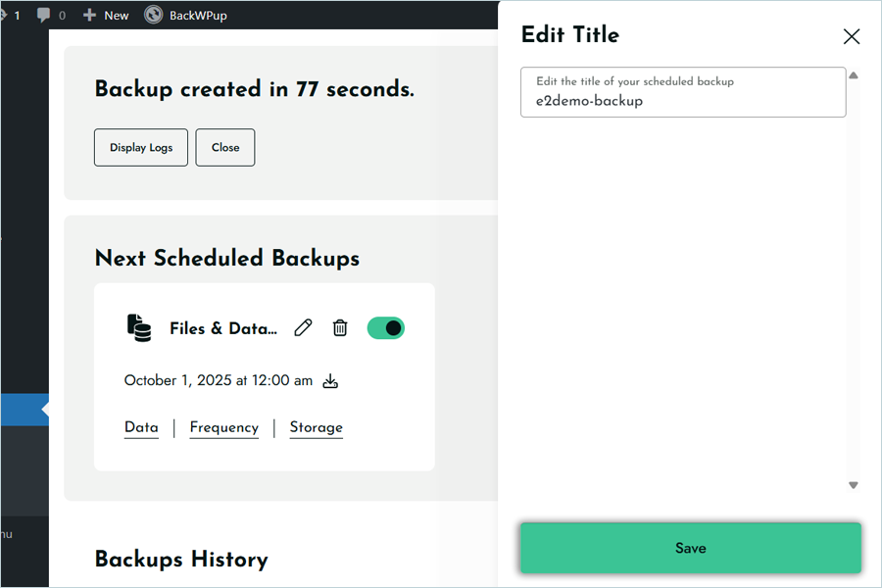Dismiss the backup notice with Close button

click(x=224, y=147)
